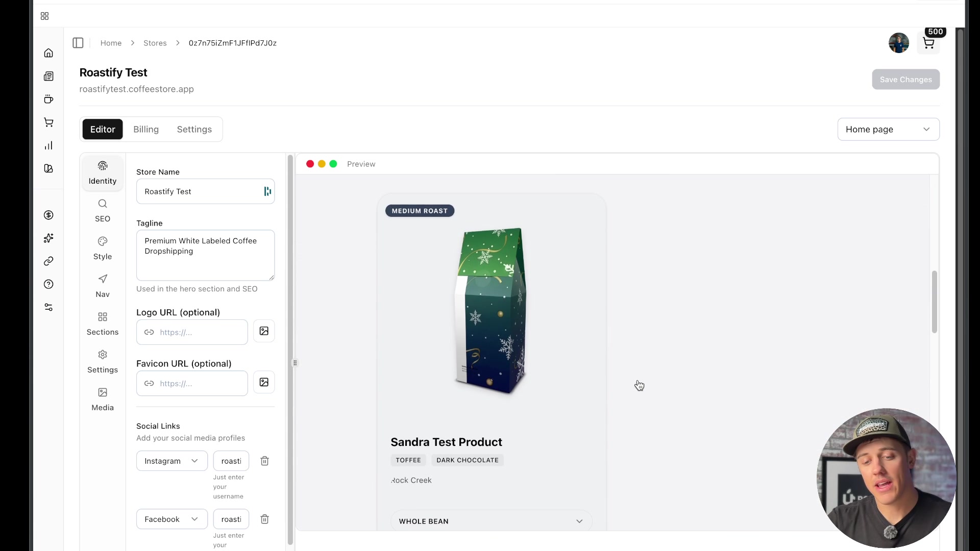Click the coffee cup icon in left sidebar
The image size is (980, 551).
[x=48, y=99]
